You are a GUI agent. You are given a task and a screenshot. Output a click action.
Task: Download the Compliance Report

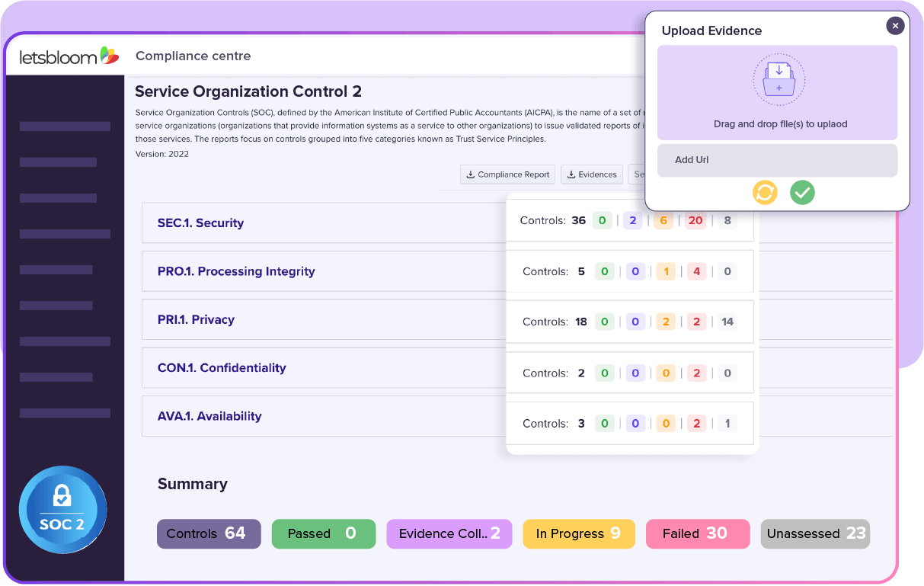[508, 175]
